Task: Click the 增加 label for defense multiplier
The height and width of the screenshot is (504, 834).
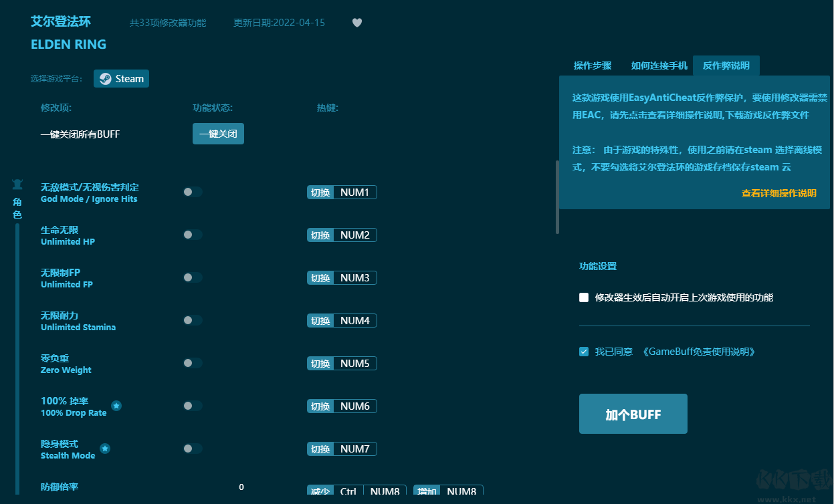Action: tap(427, 491)
